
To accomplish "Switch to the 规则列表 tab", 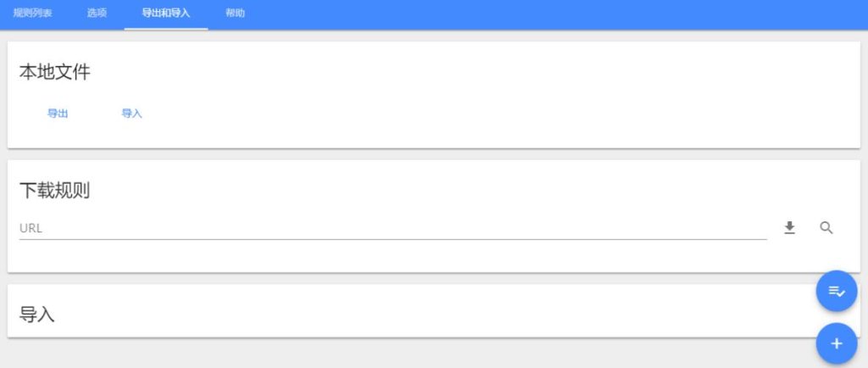I will (x=33, y=14).
